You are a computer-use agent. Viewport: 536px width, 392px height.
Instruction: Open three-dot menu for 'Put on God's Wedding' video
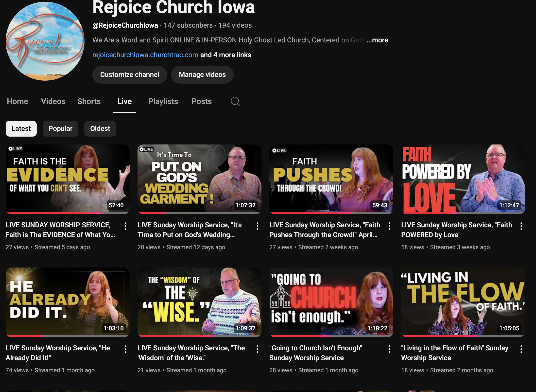[x=258, y=226]
